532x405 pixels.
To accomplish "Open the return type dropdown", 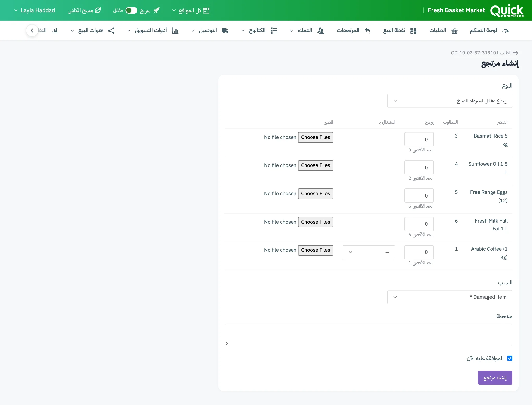I will (450, 101).
